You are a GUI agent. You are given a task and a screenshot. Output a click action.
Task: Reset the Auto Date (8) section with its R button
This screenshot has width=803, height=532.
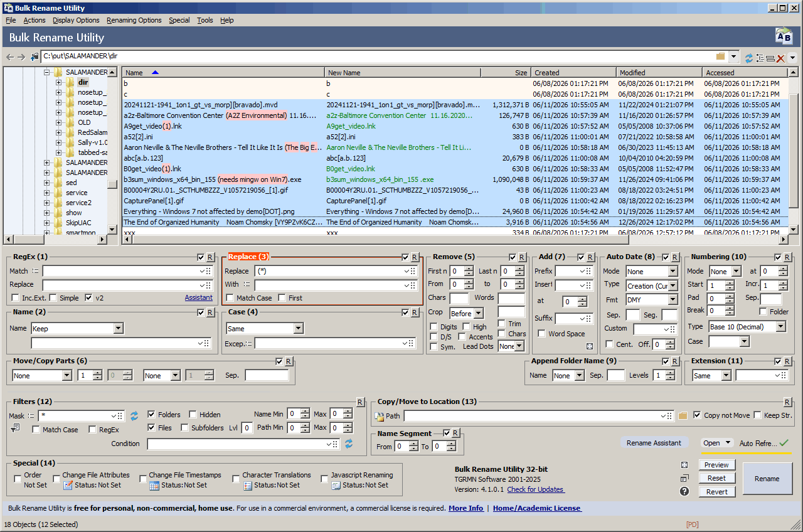(674, 257)
